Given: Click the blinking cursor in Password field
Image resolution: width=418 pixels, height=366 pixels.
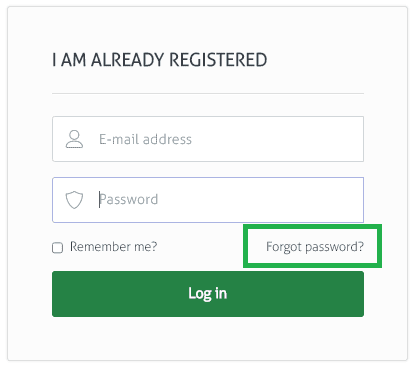Looking at the screenshot, I should click(x=99, y=200).
